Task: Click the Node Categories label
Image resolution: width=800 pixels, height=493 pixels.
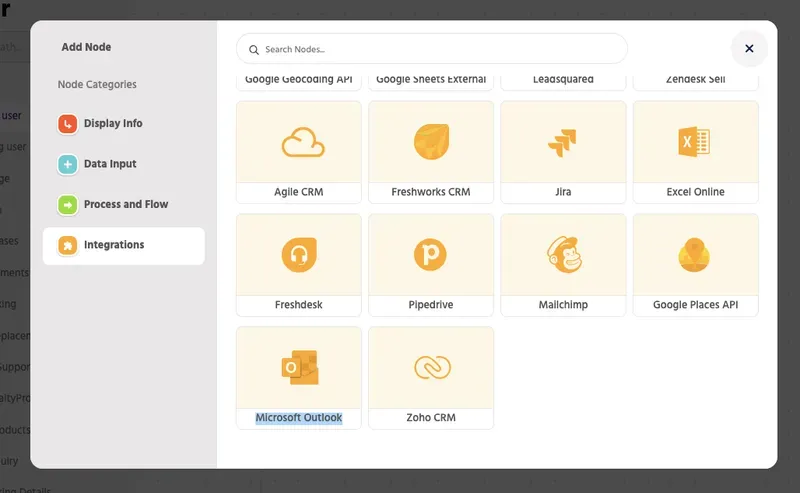Action: pos(97,84)
